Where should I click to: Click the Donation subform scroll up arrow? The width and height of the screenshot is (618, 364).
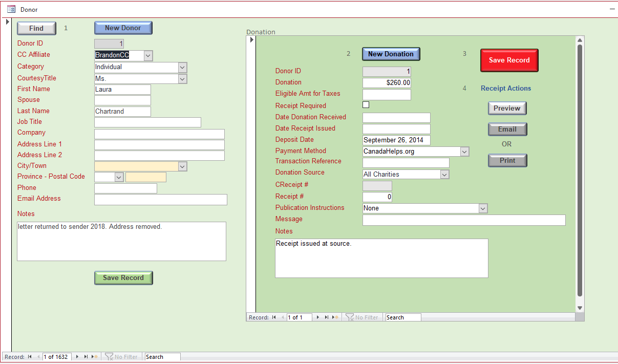pyautogui.click(x=580, y=40)
